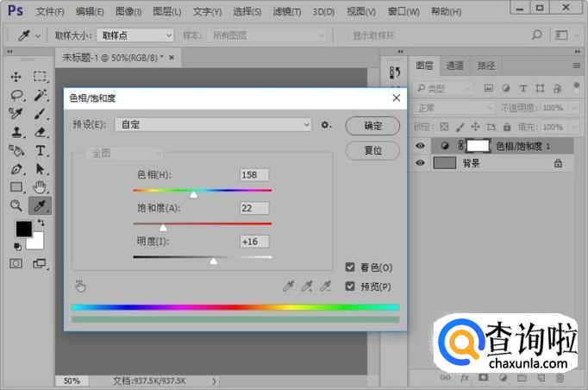Toggle the show sampling ring checkbox
The width and height of the screenshot is (588, 390).
pyautogui.click(x=342, y=35)
